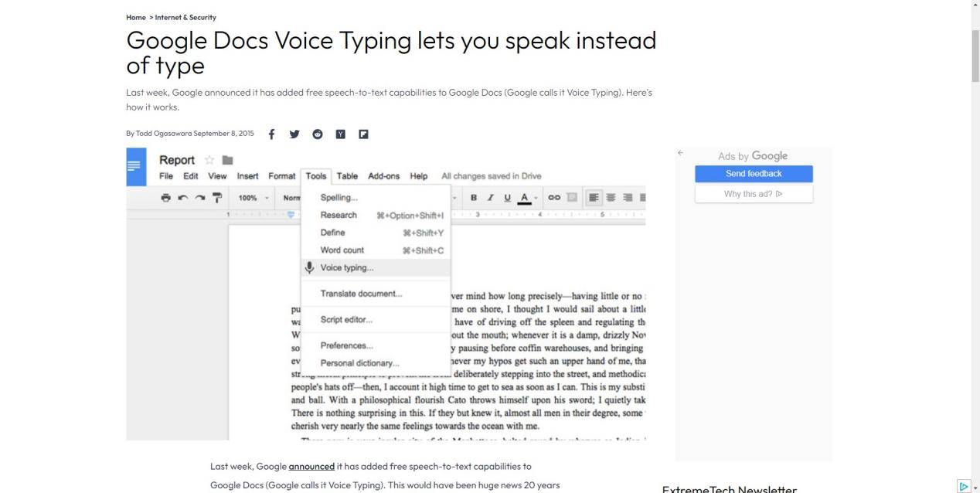This screenshot has height=493, width=980.
Task: Select Center align in Docs toolbar
Action: [x=611, y=198]
